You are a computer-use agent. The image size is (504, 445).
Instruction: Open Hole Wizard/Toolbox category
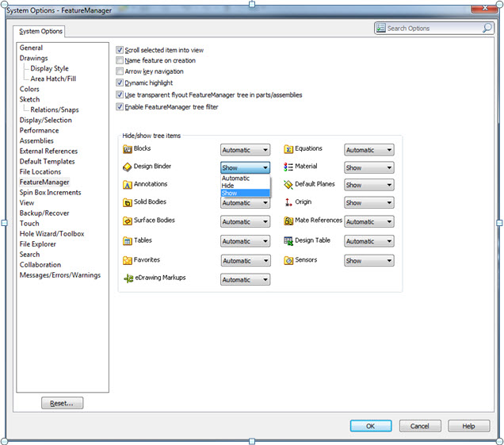pos(52,233)
